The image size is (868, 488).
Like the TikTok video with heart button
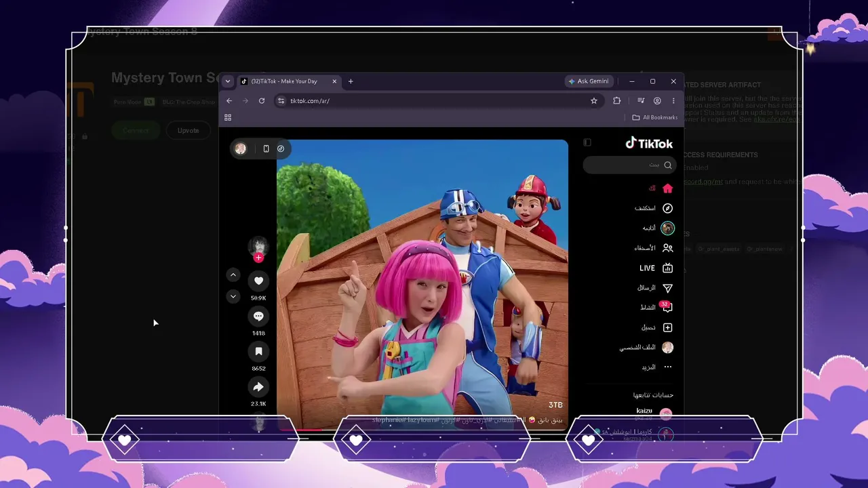258,281
